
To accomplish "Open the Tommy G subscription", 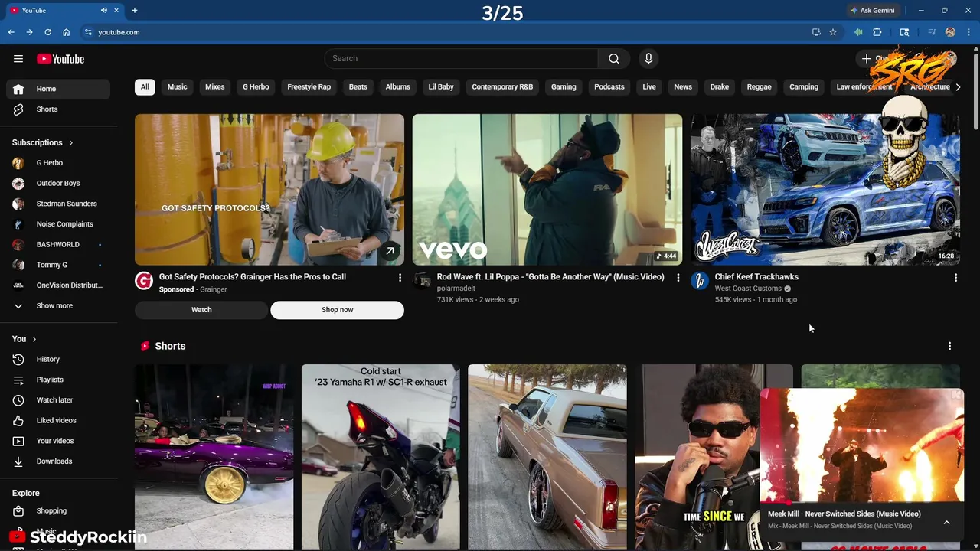I will pos(58,265).
